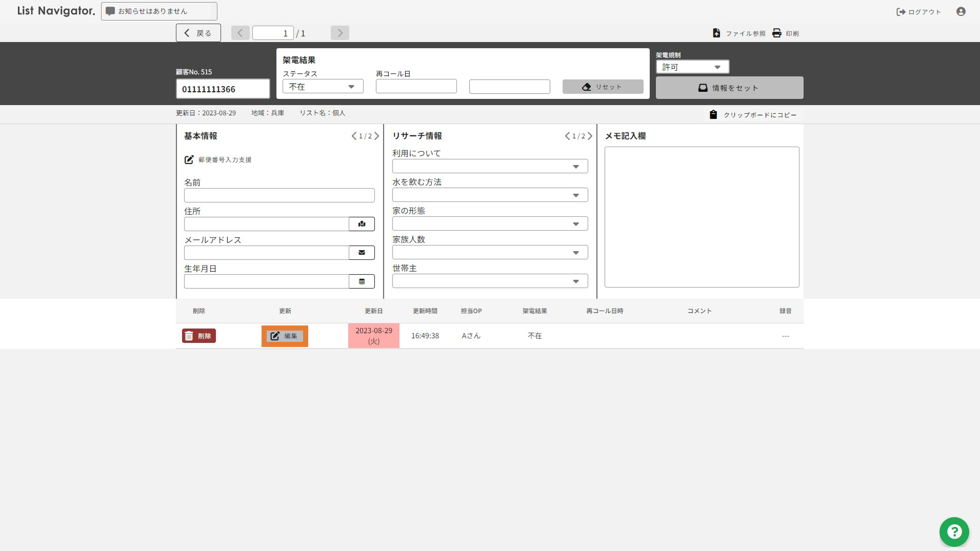Go to next page of リサーチ情報 panel
The height and width of the screenshot is (551, 980).
590,136
